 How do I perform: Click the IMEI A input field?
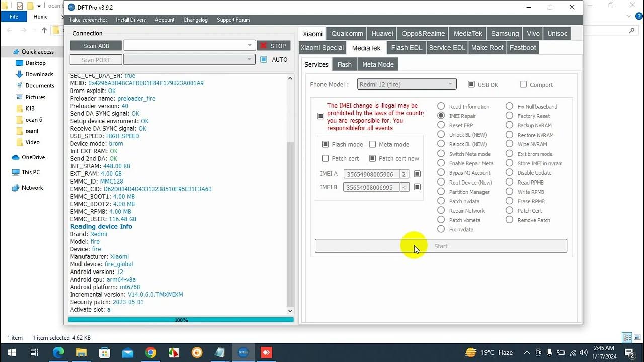click(372, 174)
